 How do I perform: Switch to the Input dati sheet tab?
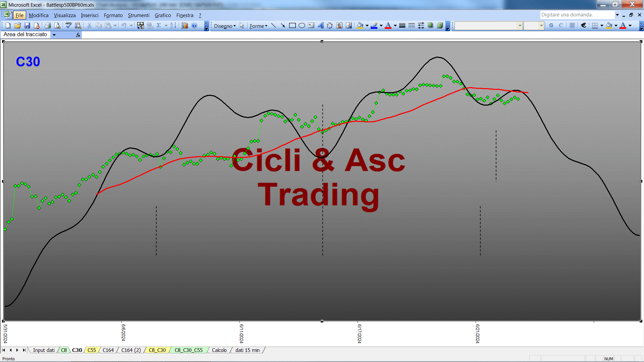click(x=44, y=350)
